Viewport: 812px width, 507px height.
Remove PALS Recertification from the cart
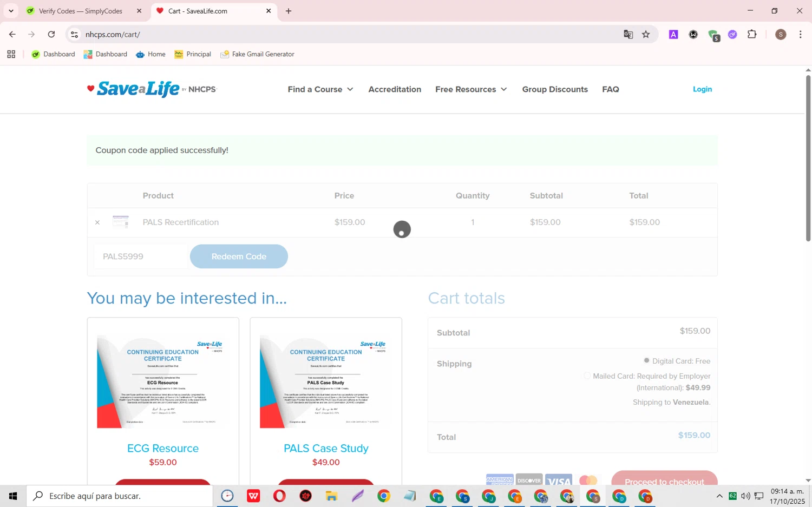point(97,222)
